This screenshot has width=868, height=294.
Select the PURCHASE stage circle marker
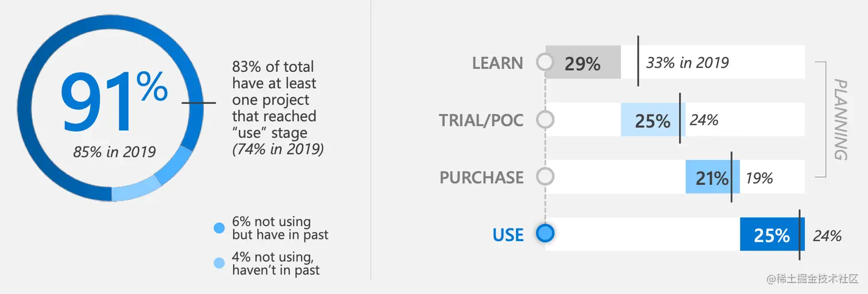(545, 176)
